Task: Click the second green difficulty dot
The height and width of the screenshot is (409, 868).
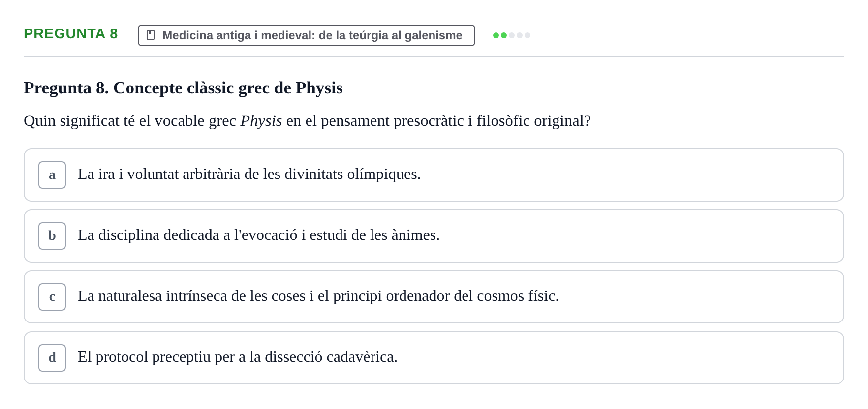Action: pyautogui.click(x=504, y=35)
